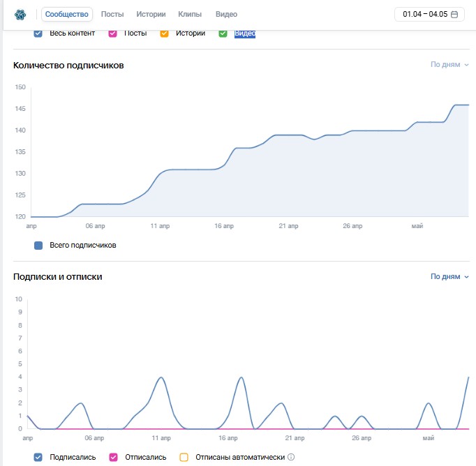Click the 11 апр peak on subscriptions chart
This screenshot has width=476, height=466.
click(x=161, y=377)
